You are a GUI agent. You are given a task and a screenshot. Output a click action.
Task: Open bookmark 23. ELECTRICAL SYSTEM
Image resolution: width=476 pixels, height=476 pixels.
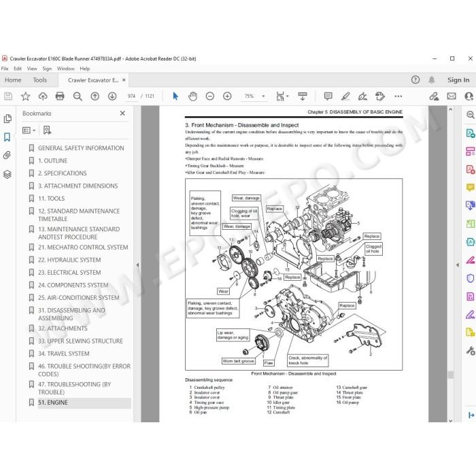(69, 273)
